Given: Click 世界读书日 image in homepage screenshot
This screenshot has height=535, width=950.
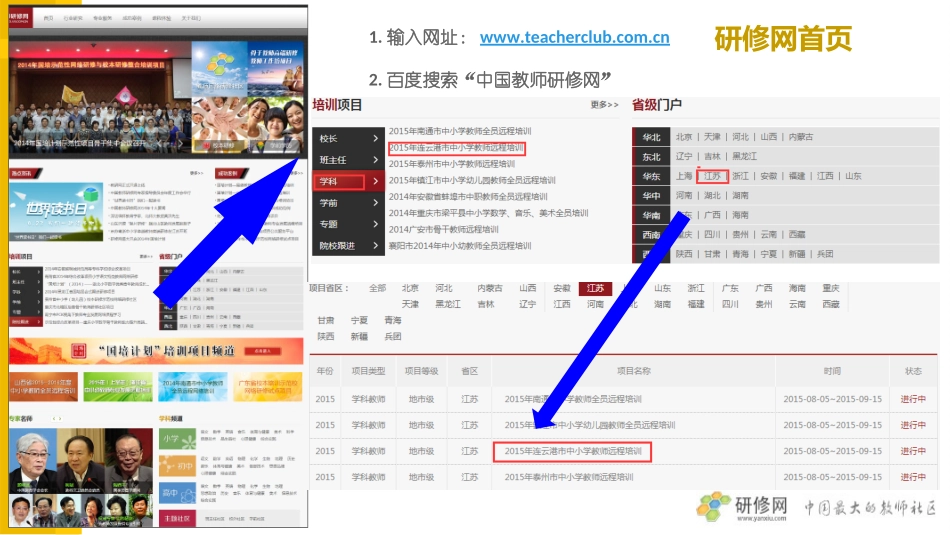Looking at the screenshot, I should [56, 211].
